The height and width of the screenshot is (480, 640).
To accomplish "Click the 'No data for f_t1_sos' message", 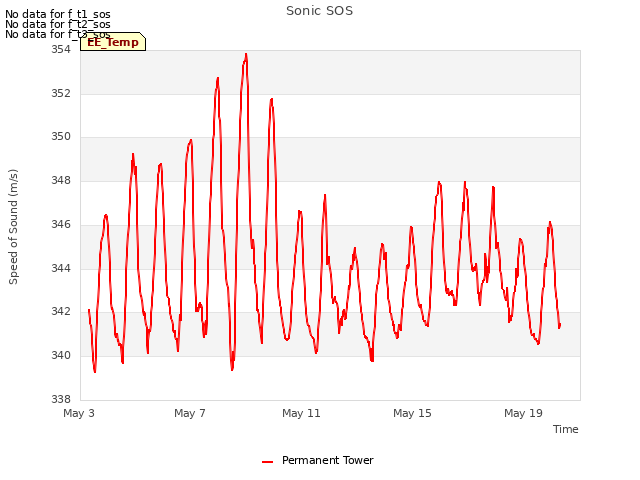I will pyautogui.click(x=58, y=14).
